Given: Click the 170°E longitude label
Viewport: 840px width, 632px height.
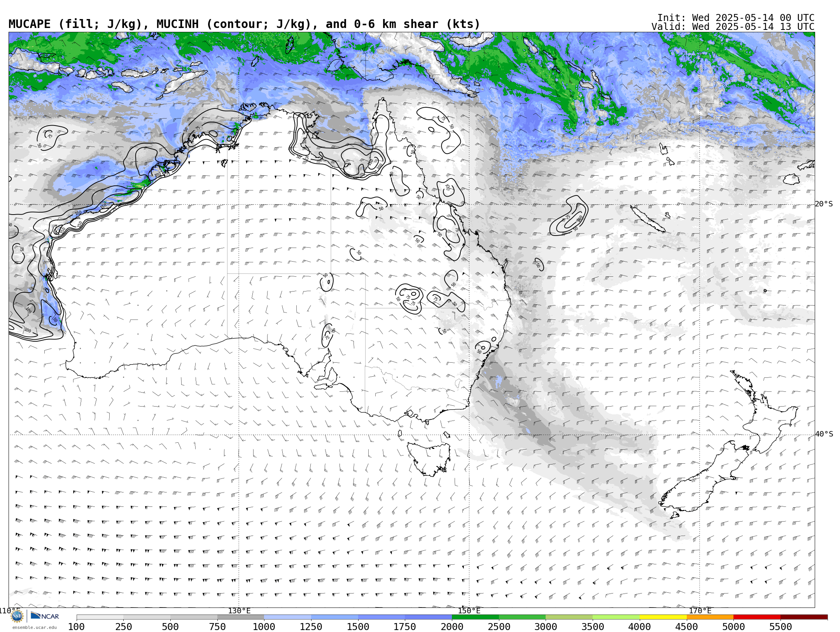Looking at the screenshot, I should click(x=700, y=611).
